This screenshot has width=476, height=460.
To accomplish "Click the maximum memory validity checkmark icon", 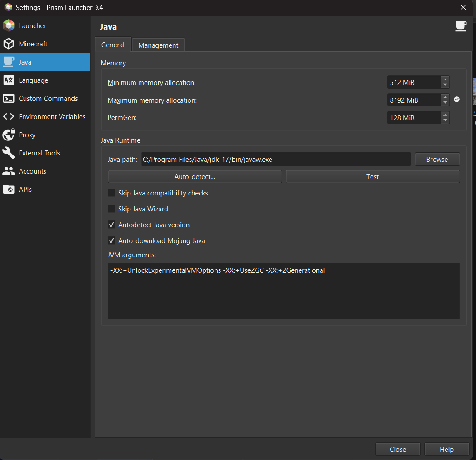I will (456, 100).
